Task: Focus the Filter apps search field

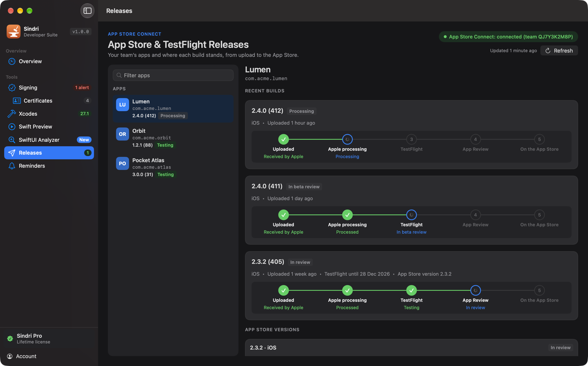Action: coord(173,75)
